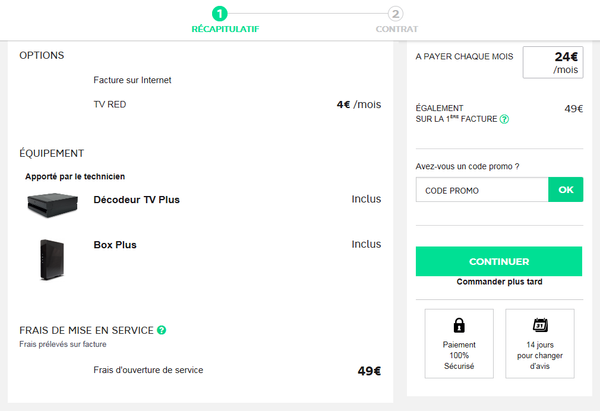Screen dimensions: 600x411
Task: Click the Frais d'ouverture de service line
Action: click(148, 370)
